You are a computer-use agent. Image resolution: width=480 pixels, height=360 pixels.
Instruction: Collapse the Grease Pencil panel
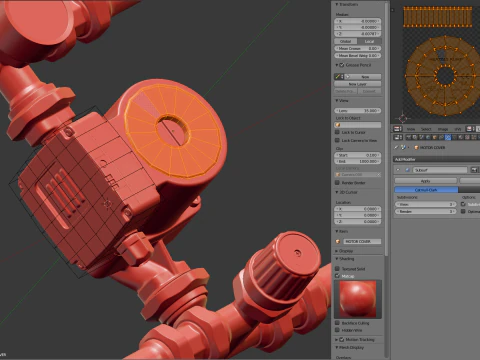(337, 65)
